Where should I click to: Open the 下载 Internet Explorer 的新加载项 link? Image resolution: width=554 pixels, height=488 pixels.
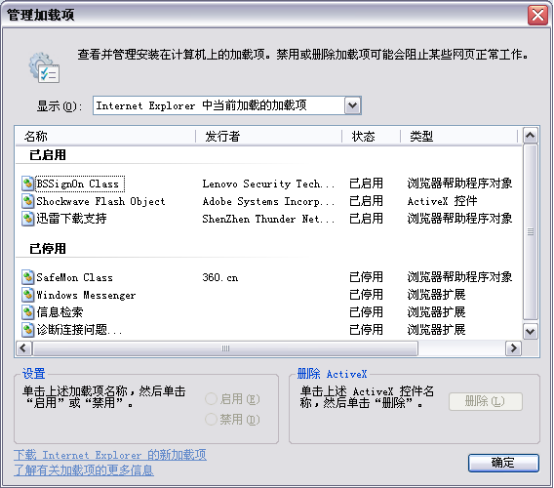point(110,455)
